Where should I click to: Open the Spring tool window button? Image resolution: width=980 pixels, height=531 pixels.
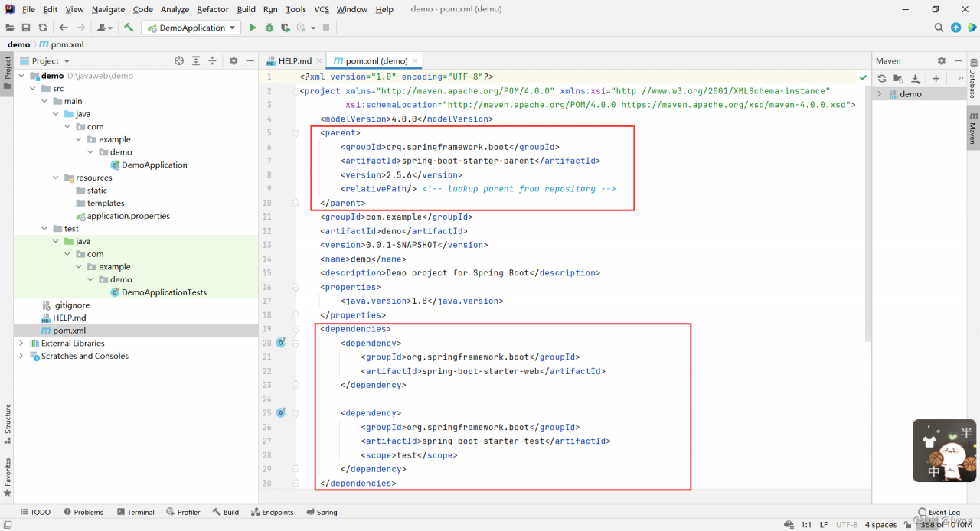click(322, 512)
